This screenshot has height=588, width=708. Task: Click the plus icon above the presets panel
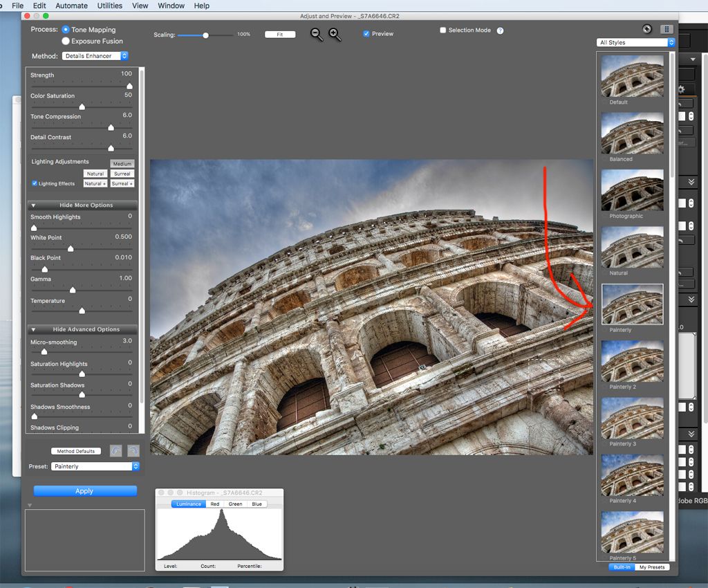(x=646, y=29)
